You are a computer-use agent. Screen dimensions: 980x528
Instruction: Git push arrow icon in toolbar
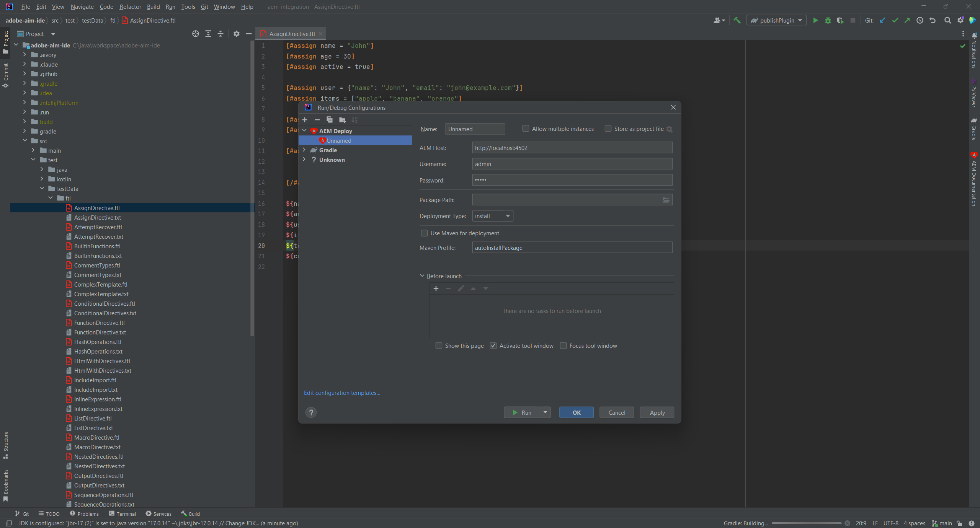(907, 20)
